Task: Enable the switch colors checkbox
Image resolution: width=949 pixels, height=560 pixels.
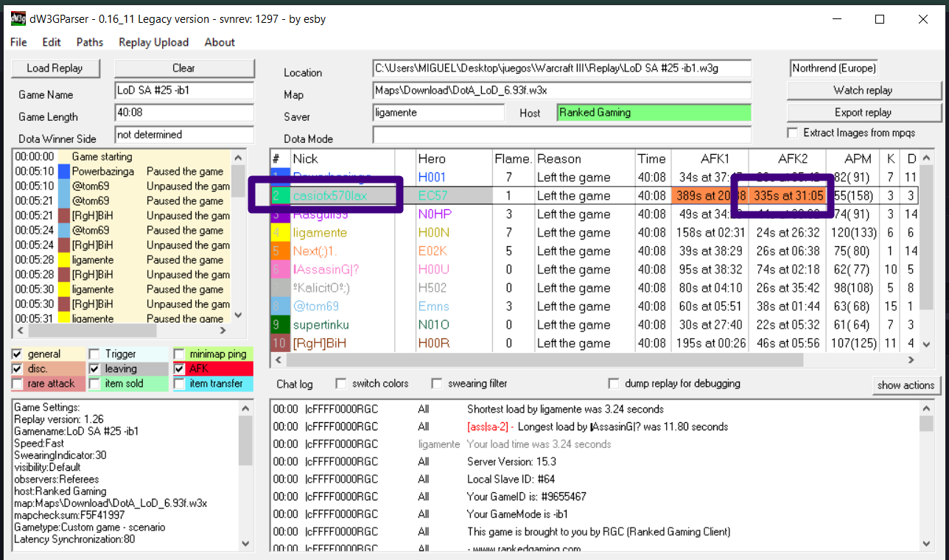Action: click(x=340, y=383)
